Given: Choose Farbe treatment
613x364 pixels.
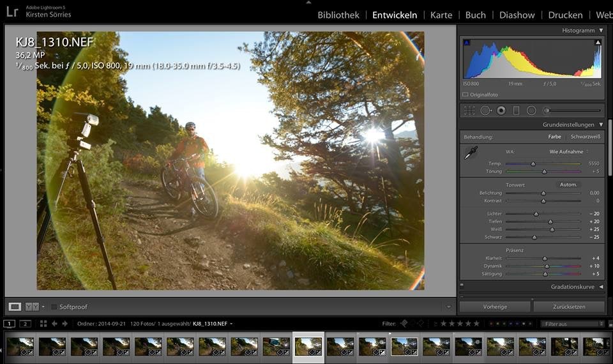Looking at the screenshot, I should pos(554,137).
